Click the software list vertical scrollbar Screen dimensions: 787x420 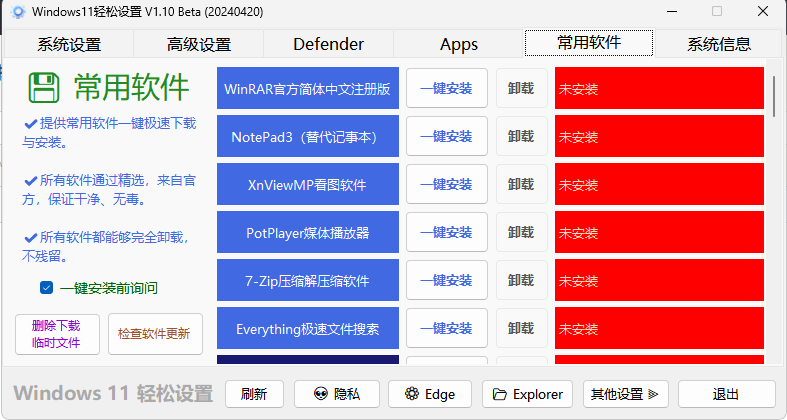[x=774, y=95]
